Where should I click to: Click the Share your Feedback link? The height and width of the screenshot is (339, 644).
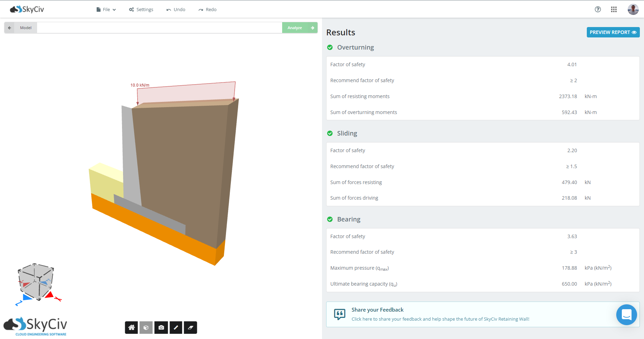[x=377, y=310]
